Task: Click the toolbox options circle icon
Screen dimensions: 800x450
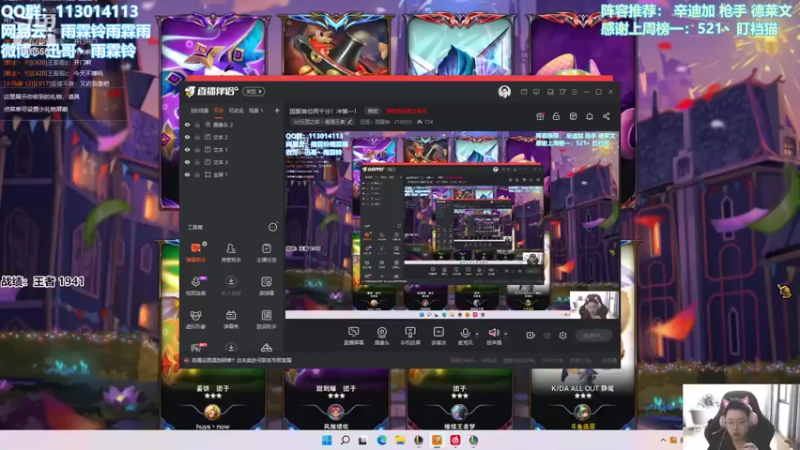Action: [273, 227]
